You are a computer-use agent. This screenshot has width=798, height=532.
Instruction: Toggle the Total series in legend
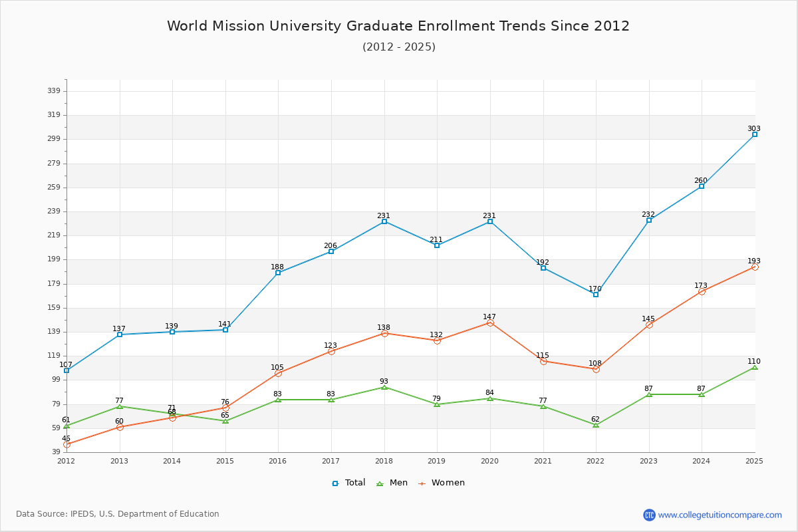pos(348,483)
